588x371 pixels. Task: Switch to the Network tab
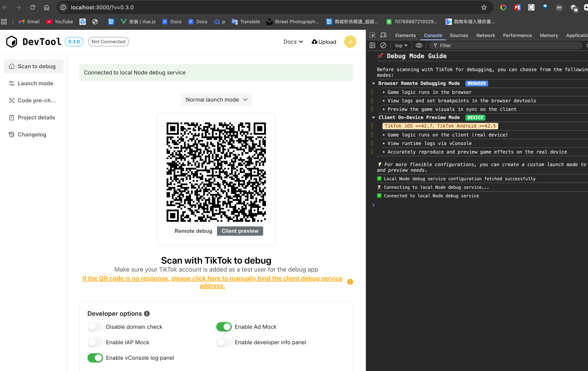tap(485, 35)
